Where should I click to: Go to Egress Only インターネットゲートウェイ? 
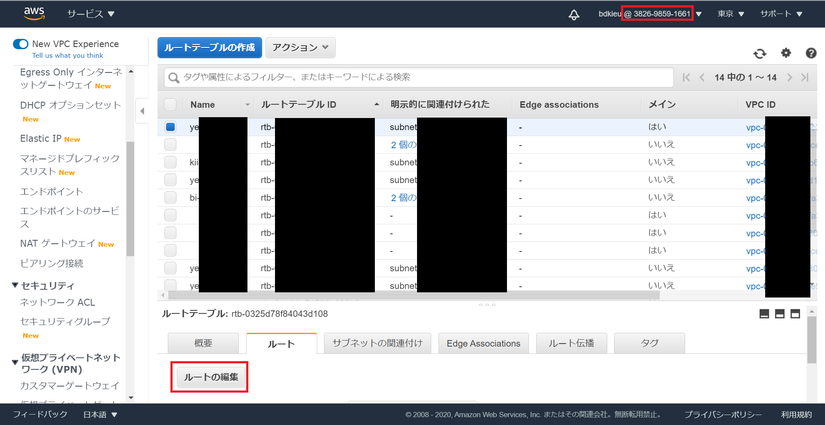[71, 78]
